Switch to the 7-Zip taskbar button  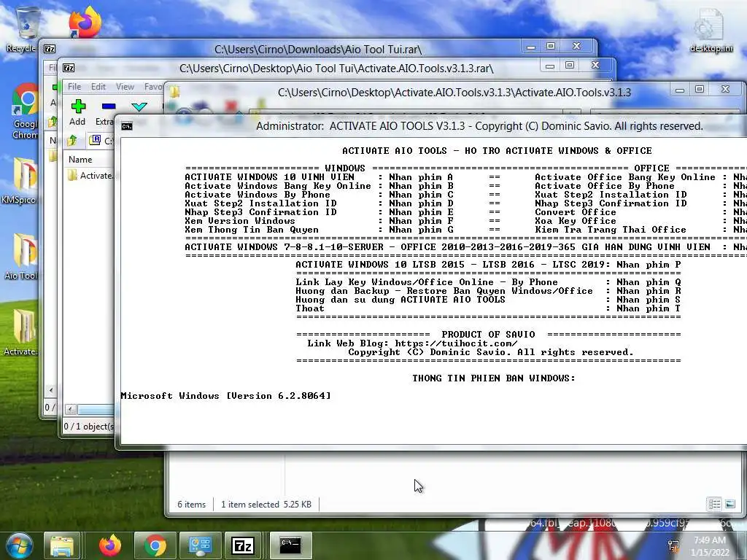coord(243,545)
